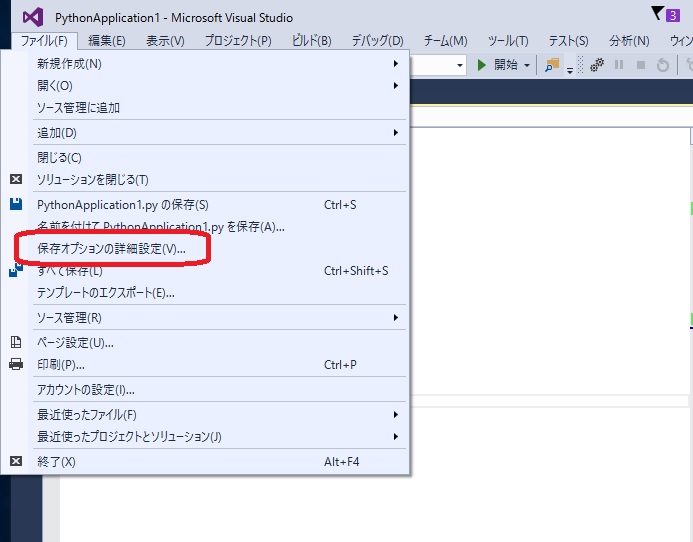Image resolution: width=693 pixels, height=542 pixels.
Task: Click the X icon beside 終了(X)
Action: point(16,461)
